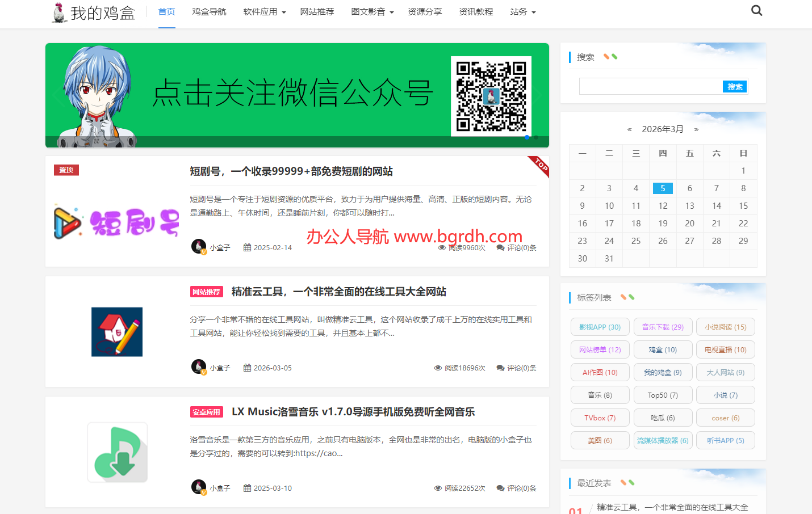Click the 网站推荐 red category tag
This screenshot has width=812, height=514.
click(207, 292)
